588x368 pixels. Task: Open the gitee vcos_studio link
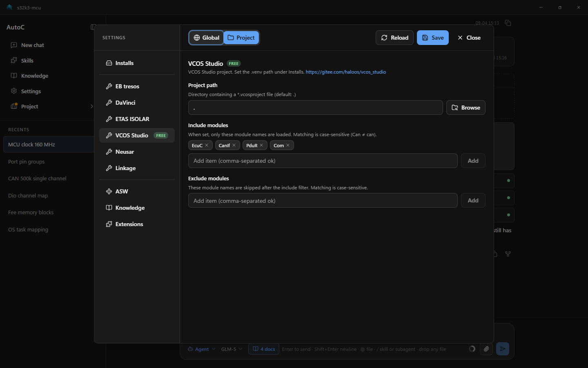[346, 72]
